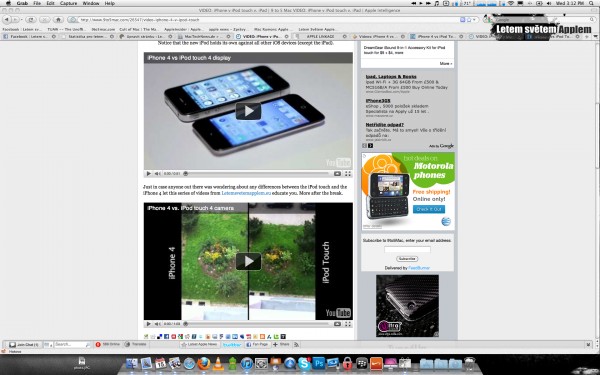
Task: Move display video seek slider handle
Action: point(186,174)
